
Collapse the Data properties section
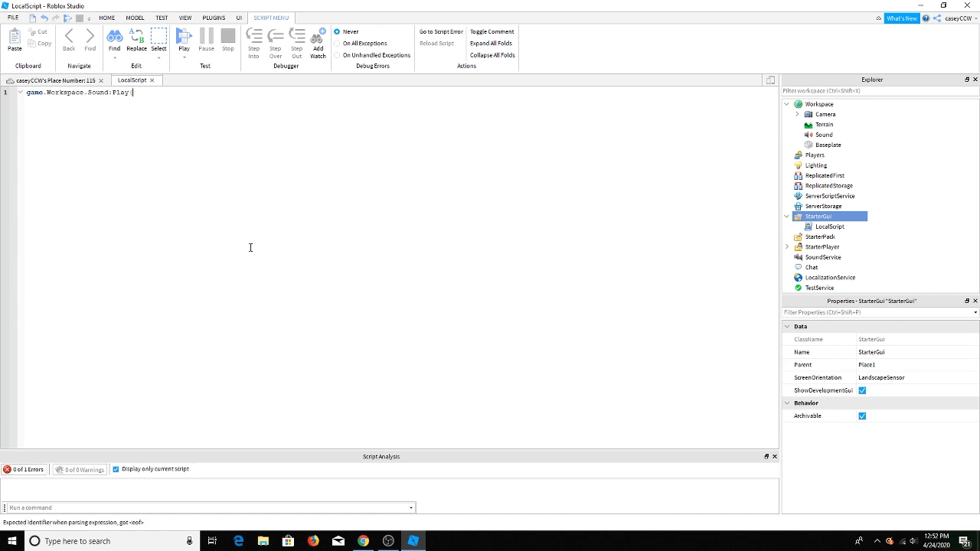tap(786, 327)
